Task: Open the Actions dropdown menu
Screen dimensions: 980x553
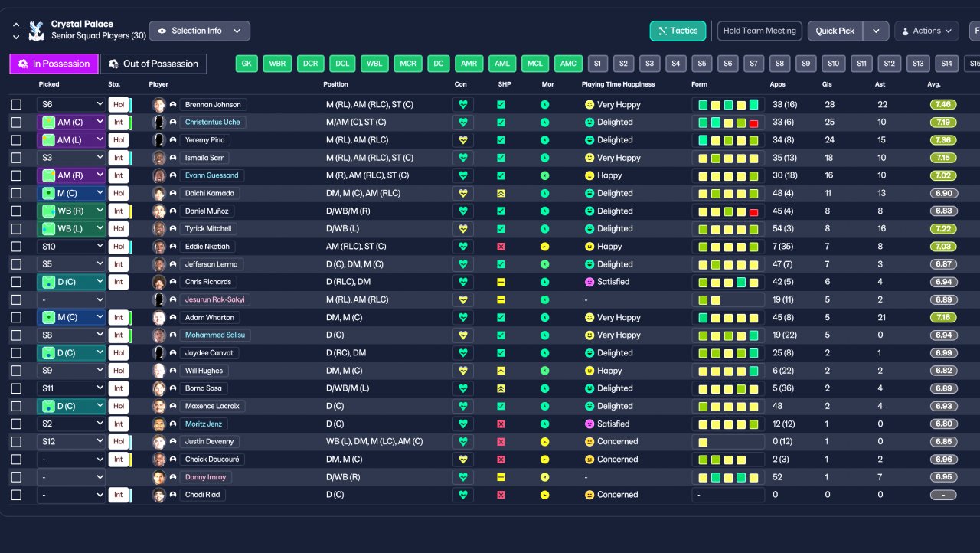Action: [x=926, y=31]
